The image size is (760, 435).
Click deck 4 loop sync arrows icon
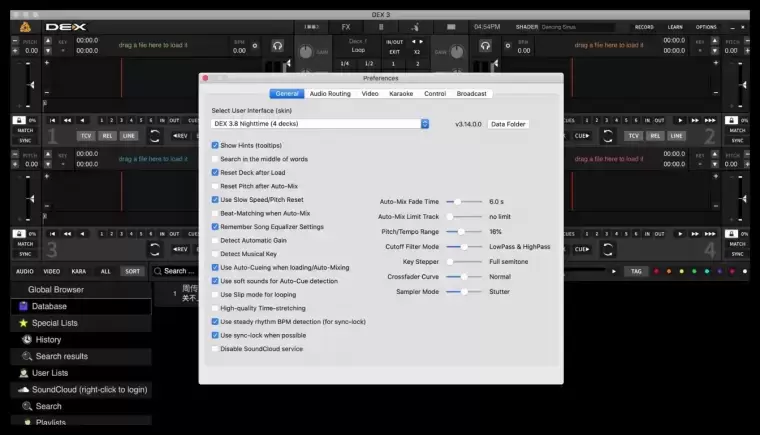(x=608, y=249)
